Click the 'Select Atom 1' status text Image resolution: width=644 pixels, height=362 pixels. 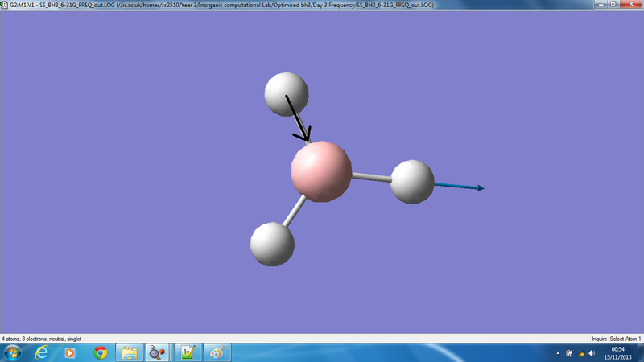click(x=625, y=339)
